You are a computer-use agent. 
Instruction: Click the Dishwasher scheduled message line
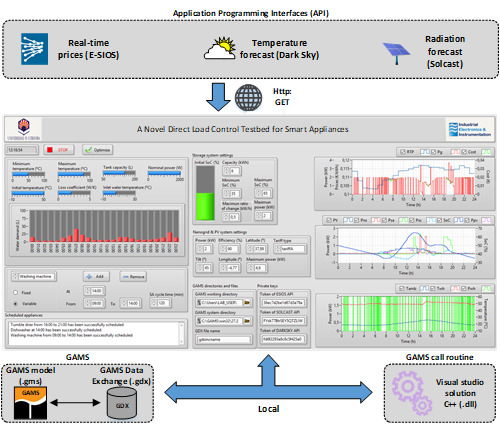56,330
